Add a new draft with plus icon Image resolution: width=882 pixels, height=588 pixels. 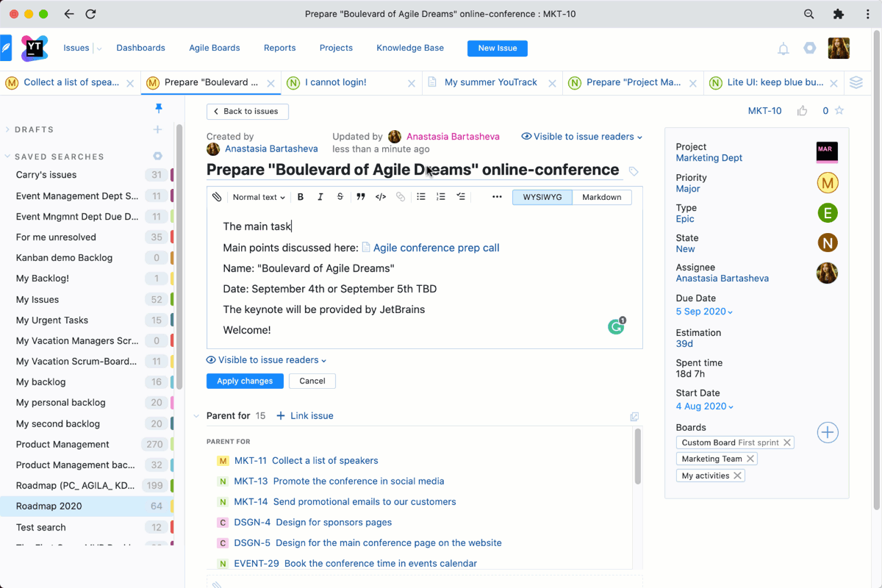coord(157,129)
